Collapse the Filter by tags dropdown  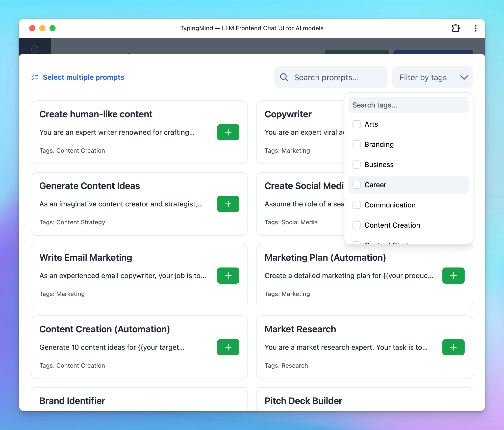click(423, 77)
